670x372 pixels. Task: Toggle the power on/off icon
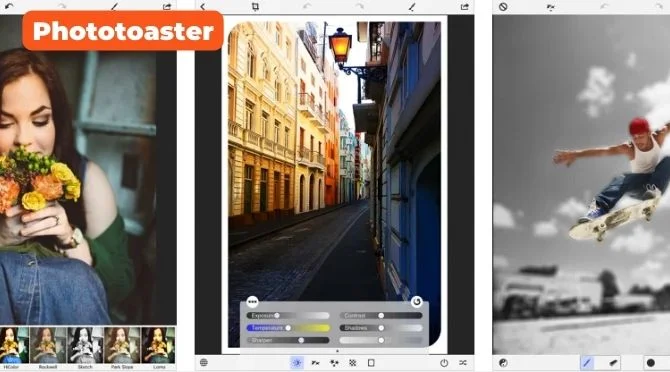click(x=444, y=363)
